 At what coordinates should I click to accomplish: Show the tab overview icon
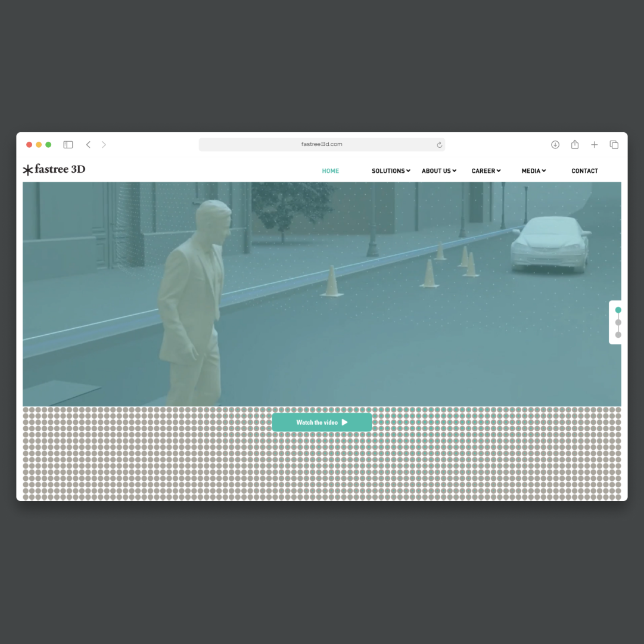[614, 145]
